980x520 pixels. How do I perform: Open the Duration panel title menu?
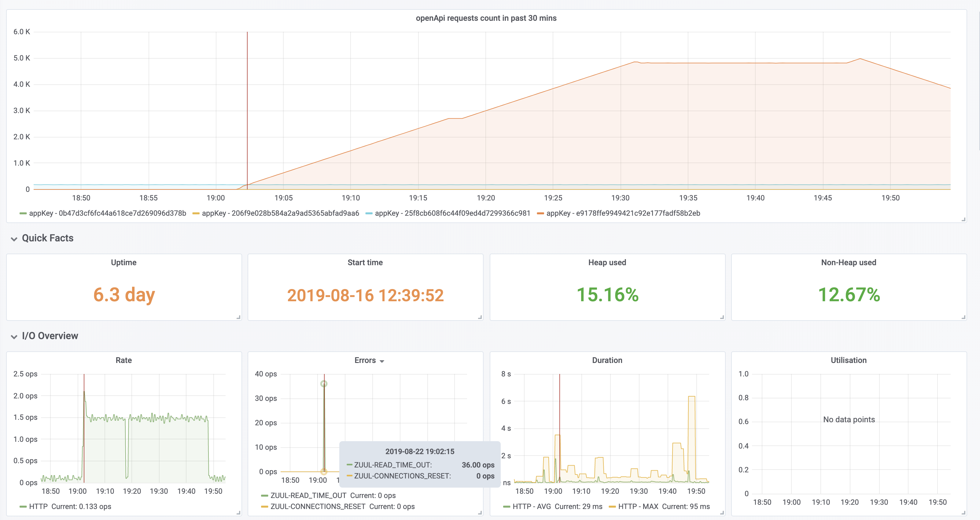pyautogui.click(x=607, y=360)
